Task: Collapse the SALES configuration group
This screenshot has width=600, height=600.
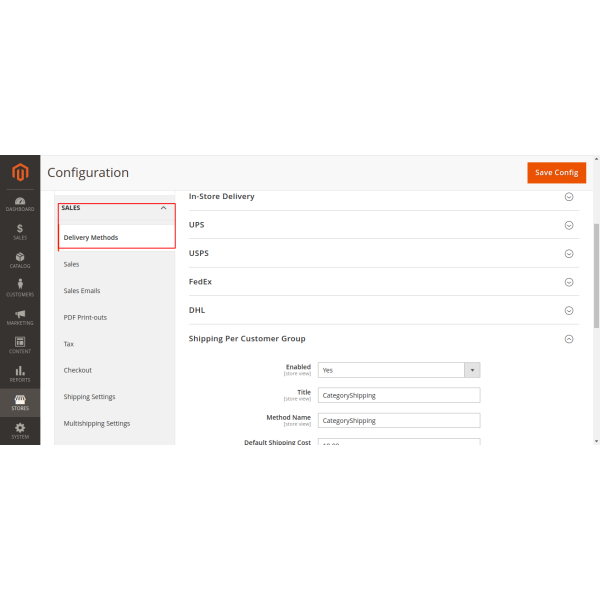Action: pos(164,208)
